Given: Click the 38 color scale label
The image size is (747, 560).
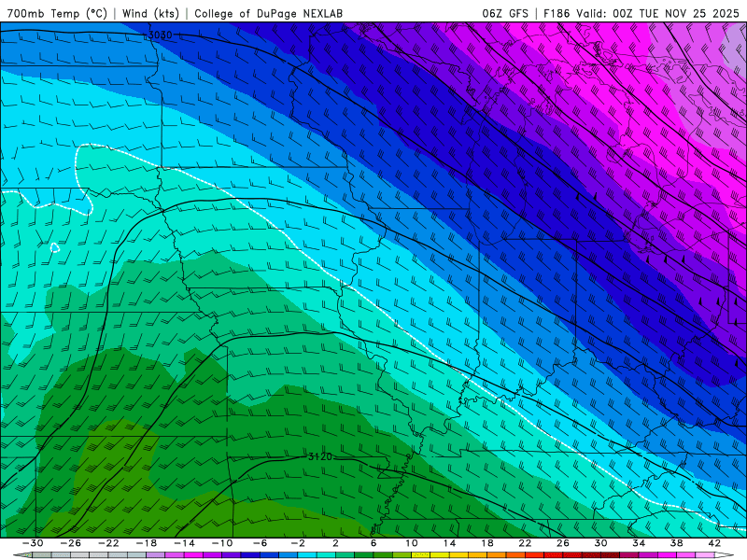Looking at the screenshot, I should point(676,543).
